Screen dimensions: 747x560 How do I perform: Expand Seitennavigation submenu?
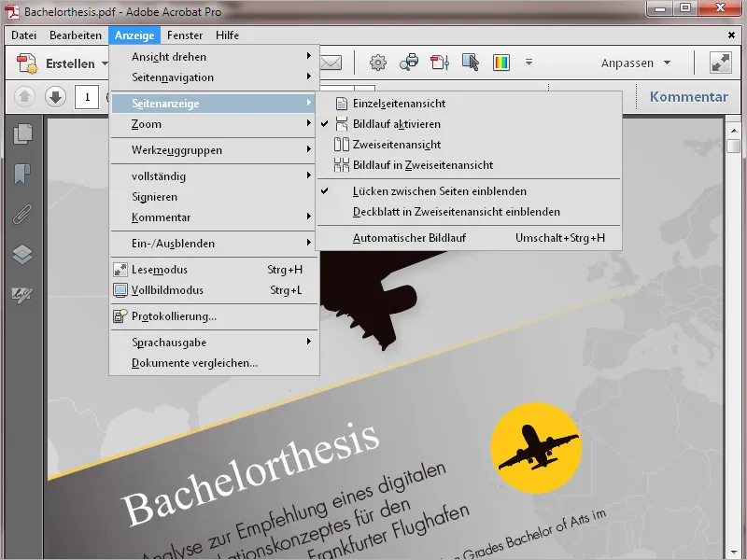214,77
